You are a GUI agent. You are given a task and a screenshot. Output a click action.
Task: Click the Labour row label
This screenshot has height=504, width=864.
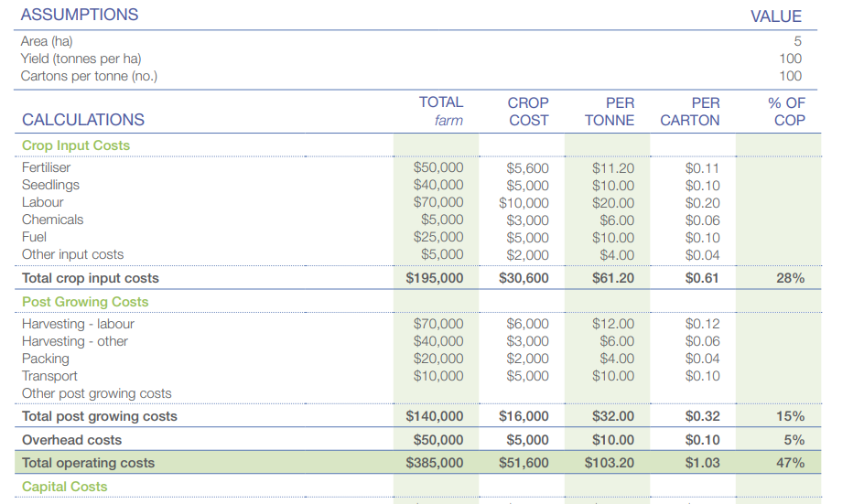[42, 202]
